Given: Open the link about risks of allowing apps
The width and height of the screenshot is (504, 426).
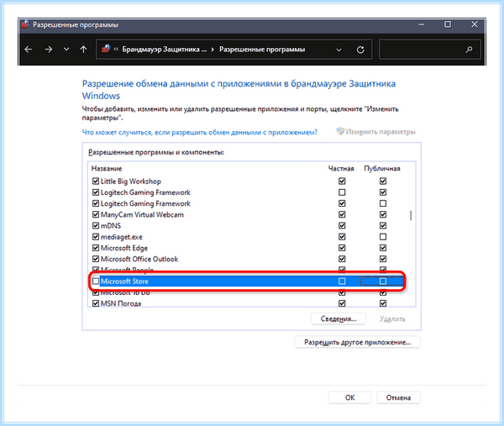Looking at the screenshot, I should click(x=200, y=132).
